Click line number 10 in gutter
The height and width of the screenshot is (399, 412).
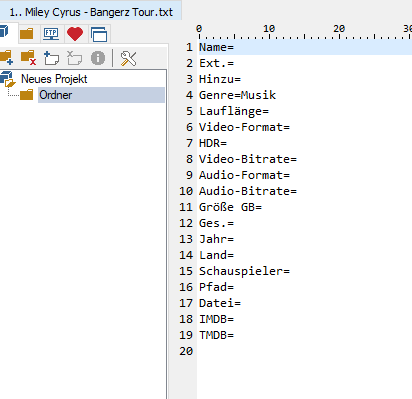186,191
